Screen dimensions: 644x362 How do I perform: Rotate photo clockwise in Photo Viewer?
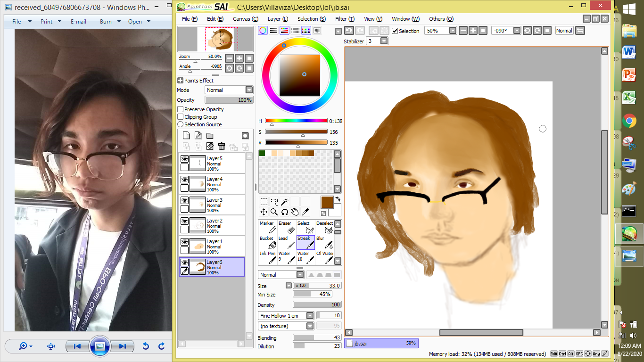pyautogui.click(x=161, y=346)
